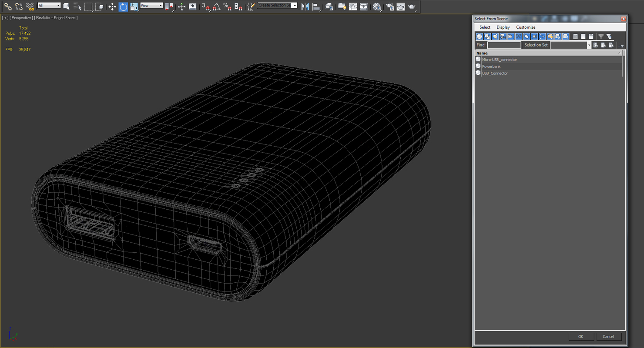This screenshot has width=644, height=348.
Task: Toggle Display Shapes filter in dialog
Action: [x=487, y=37]
